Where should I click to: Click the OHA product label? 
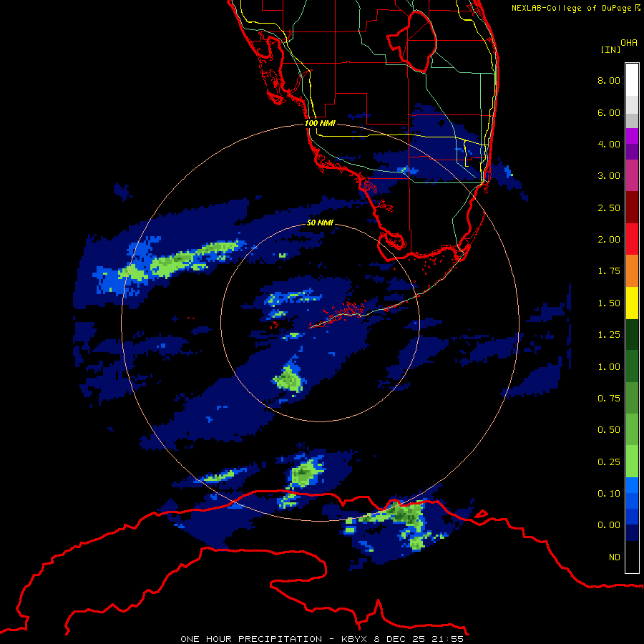click(629, 43)
